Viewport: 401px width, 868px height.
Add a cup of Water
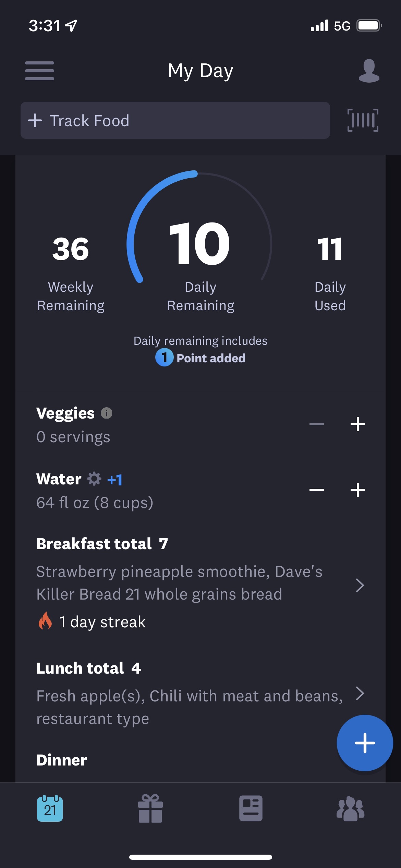coord(357,490)
